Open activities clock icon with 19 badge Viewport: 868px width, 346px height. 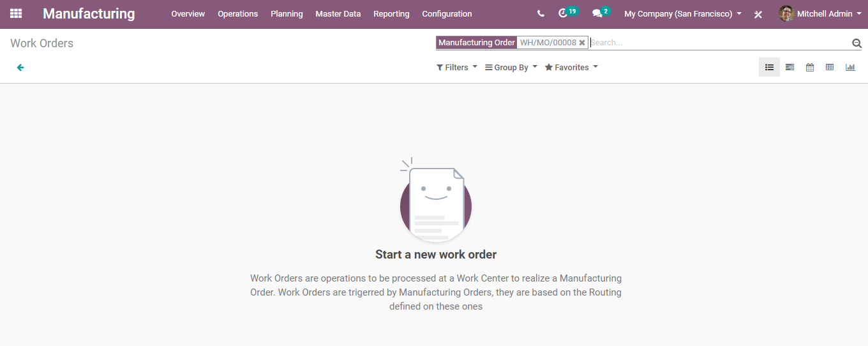tap(568, 13)
